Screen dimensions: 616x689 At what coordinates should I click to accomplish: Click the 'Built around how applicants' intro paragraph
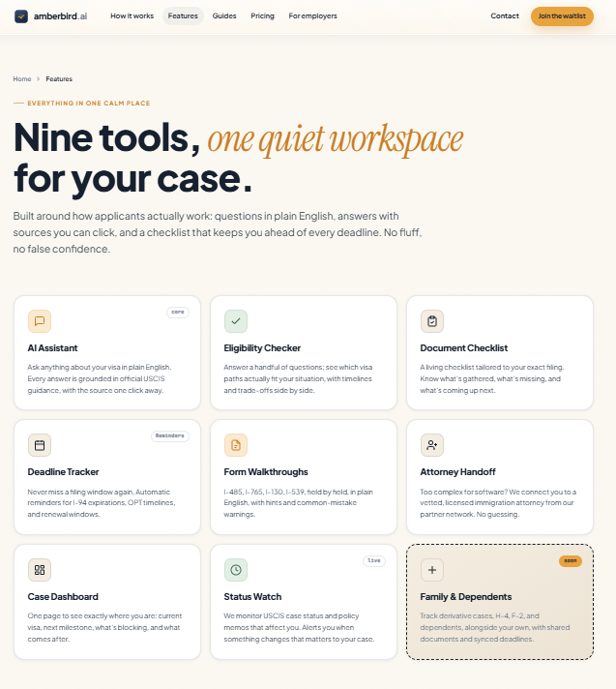(218, 232)
